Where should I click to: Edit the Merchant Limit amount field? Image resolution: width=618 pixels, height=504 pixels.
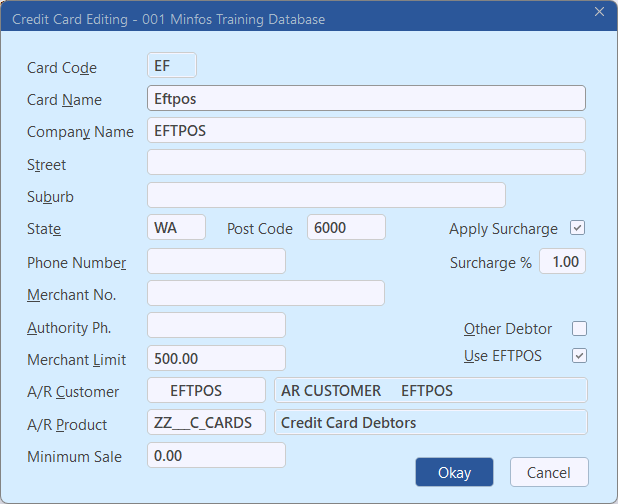216,358
